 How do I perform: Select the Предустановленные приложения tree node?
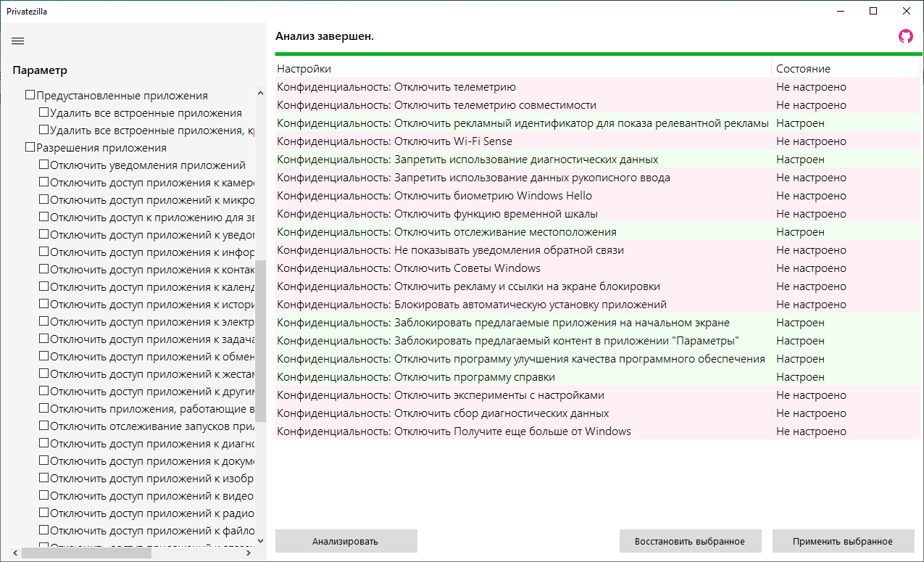tap(122, 95)
